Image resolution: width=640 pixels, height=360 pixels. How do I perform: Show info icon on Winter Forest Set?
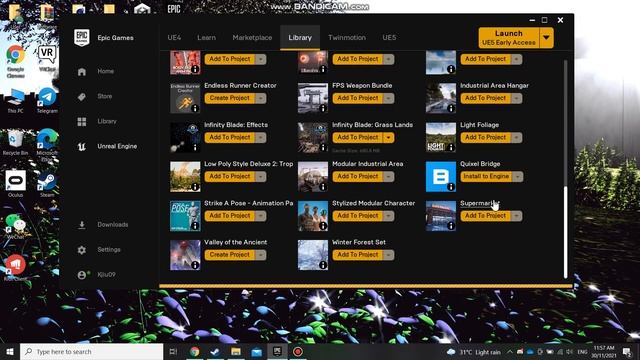pos(323,265)
